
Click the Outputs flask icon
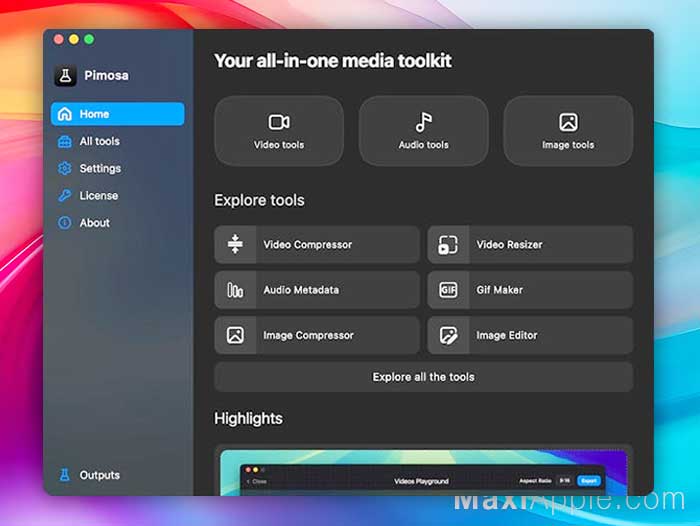click(x=65, y=475)
